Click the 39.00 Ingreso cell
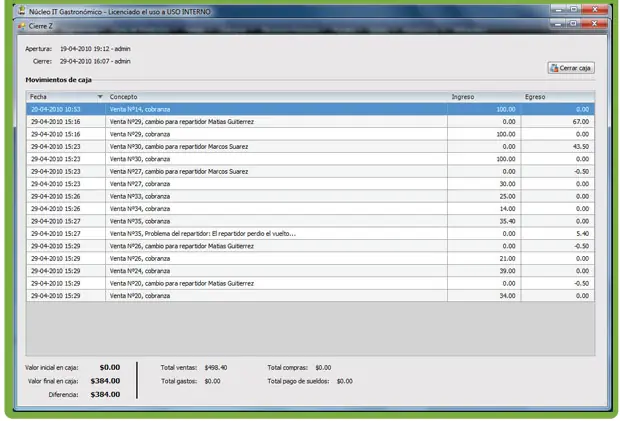 (x=484, y=271)
